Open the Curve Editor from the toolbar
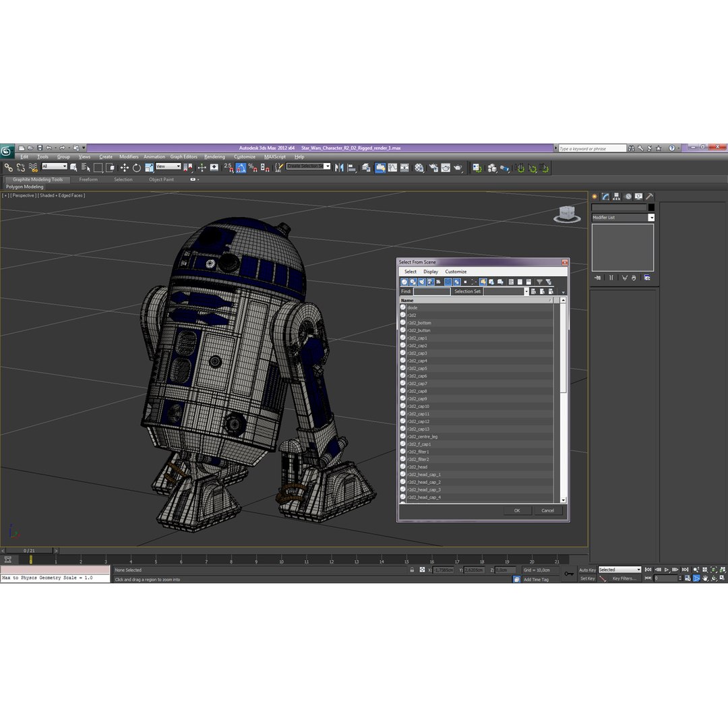 coord(392,168)
